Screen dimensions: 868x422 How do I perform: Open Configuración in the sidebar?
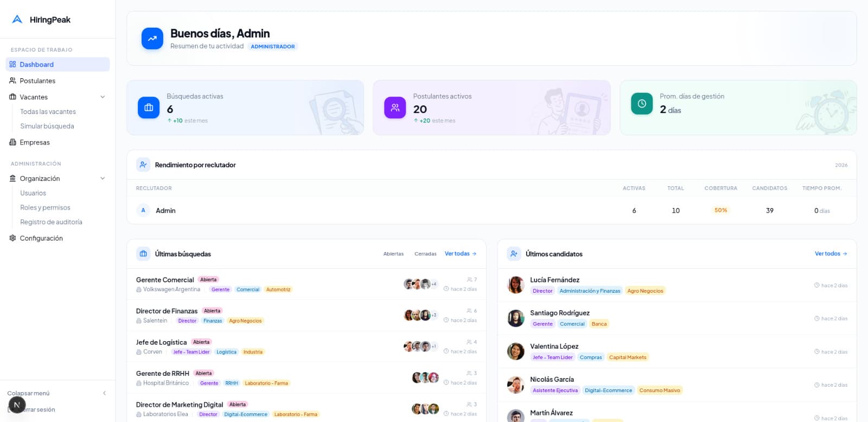pyautogui.click(x=58, y=238)
